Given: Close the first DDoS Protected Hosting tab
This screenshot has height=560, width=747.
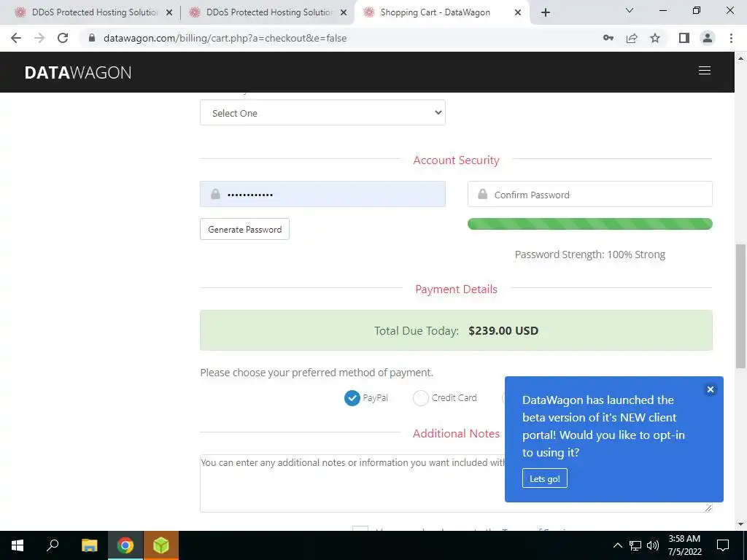Looking at the screenshot, I should (169, 13).
